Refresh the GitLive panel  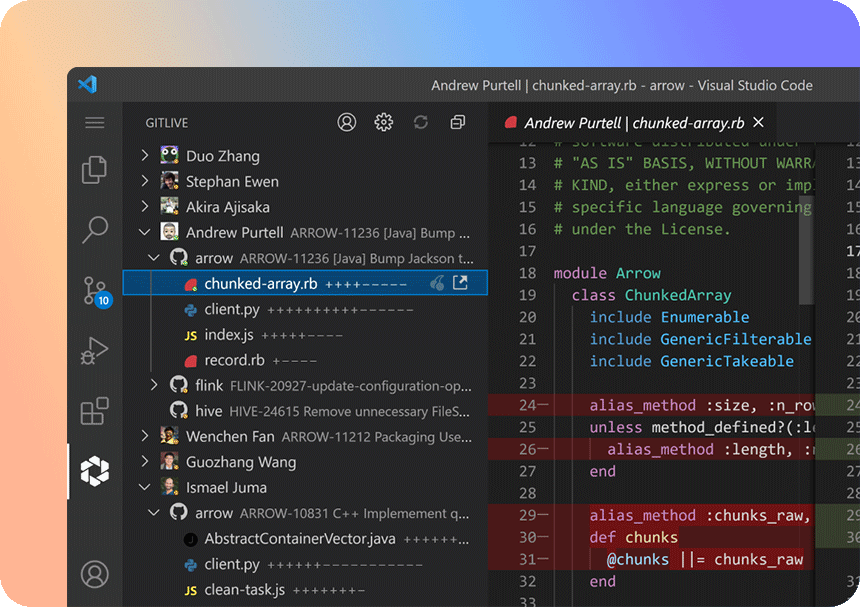(x=421, y=122)
